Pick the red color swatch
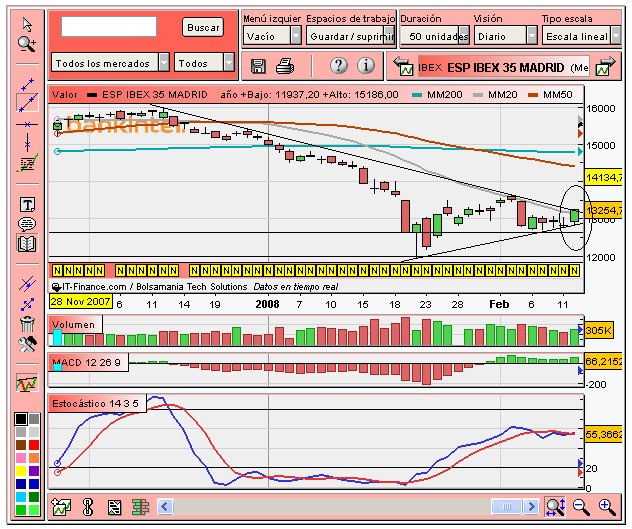 point(34,445)
